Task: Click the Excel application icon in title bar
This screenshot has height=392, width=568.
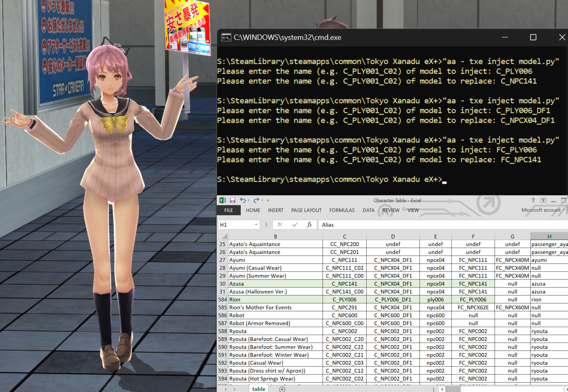Action: [x=223, y=200]
